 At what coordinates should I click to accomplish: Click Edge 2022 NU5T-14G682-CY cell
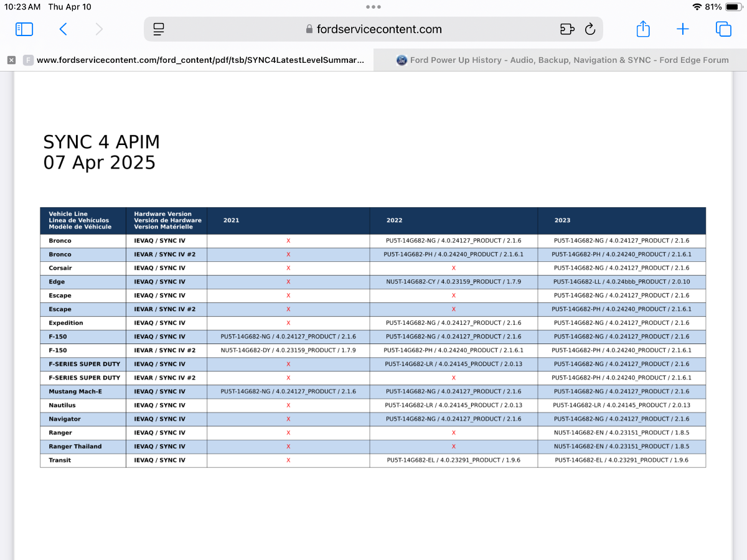tap(454, 282)
